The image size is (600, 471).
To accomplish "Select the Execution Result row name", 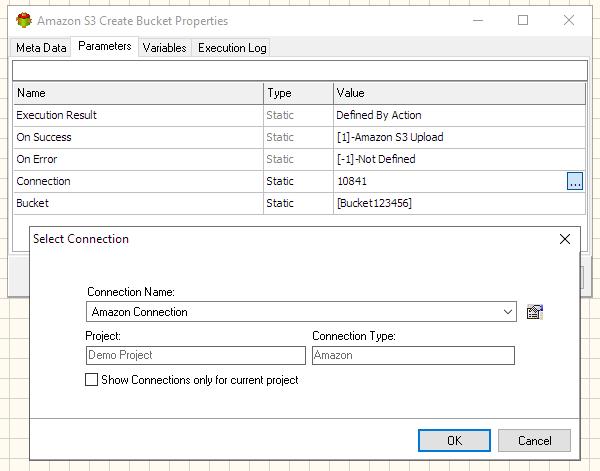I will coord(56,115).
